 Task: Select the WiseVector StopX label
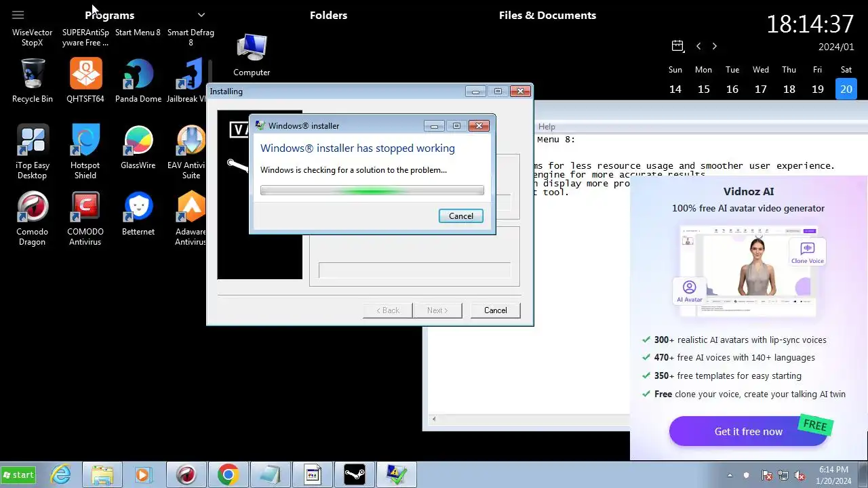[33, 37]
